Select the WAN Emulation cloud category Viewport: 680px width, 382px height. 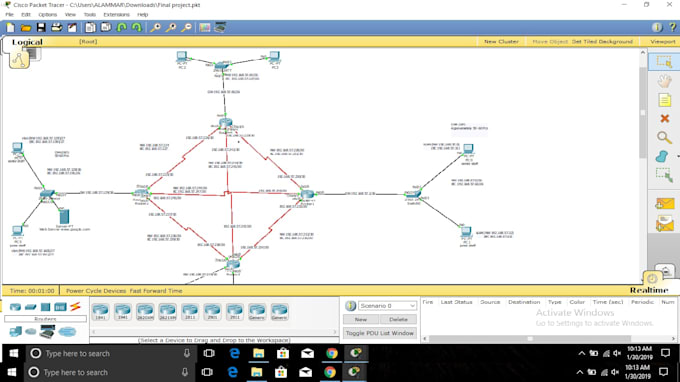[x=30, y=332]
